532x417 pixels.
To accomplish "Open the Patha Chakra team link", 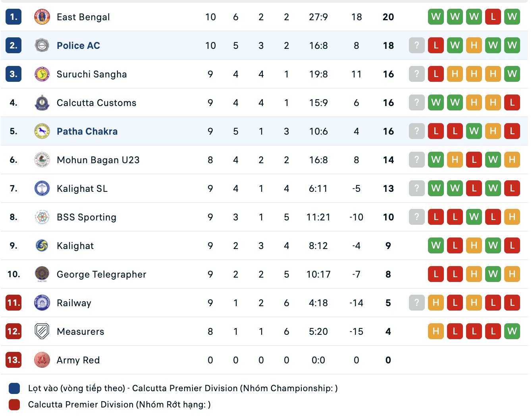I will (x=87, y=131).
